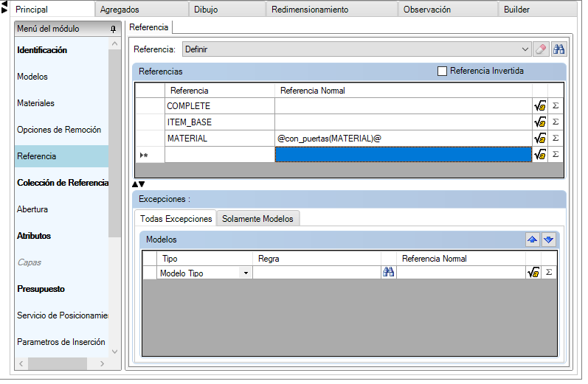Move model up with blue arrow

click(x=532, y=240)
